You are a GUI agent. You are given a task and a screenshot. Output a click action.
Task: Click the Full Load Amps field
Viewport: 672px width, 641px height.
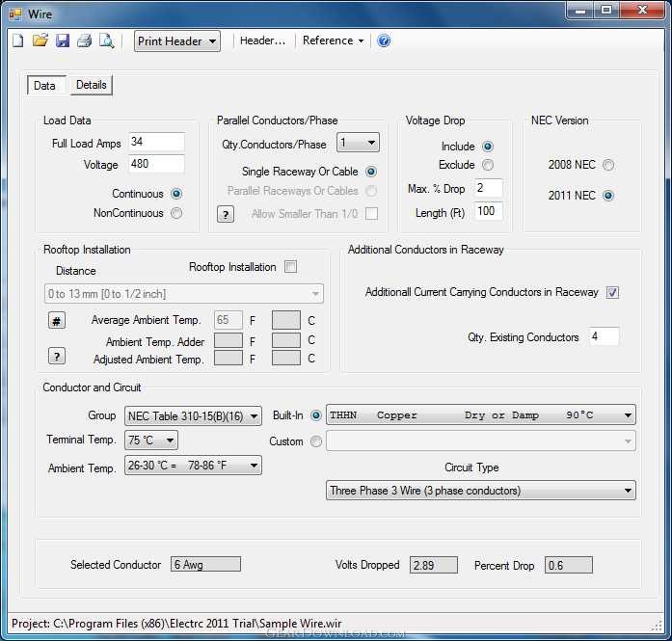tap(156, 142)
